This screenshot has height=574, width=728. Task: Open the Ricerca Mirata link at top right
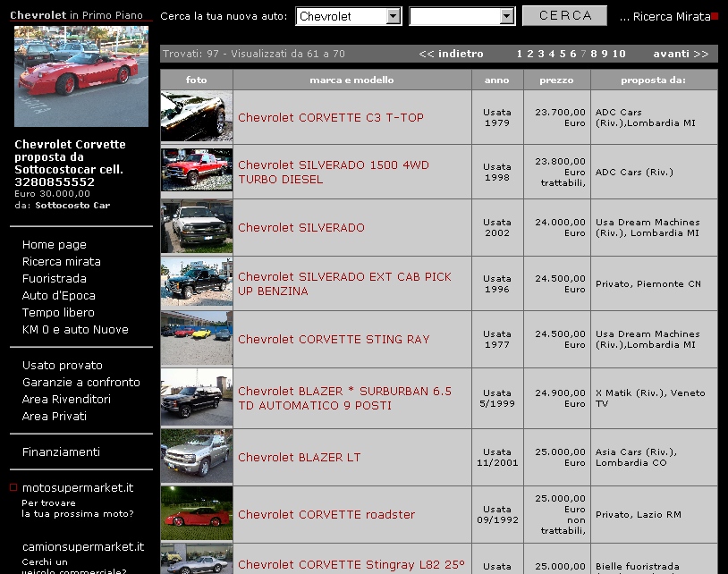pyautogui.click(x=665, y=17)
